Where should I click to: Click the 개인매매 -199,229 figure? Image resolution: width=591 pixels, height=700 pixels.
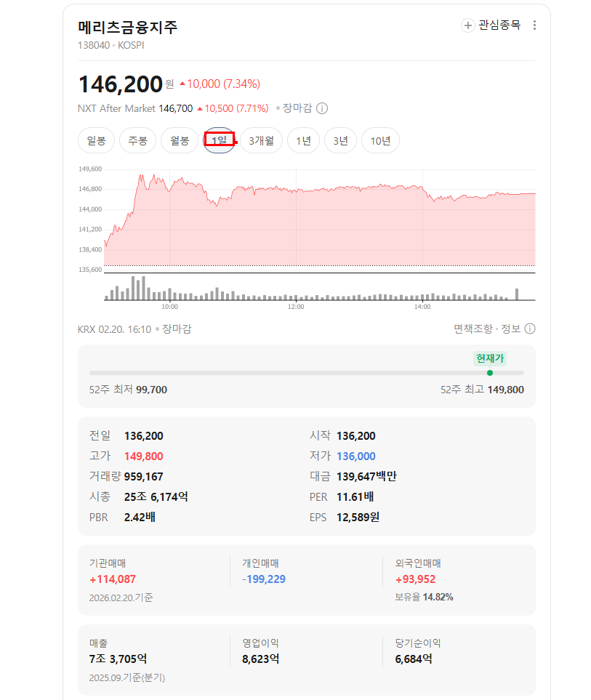(x=264, y=579)
